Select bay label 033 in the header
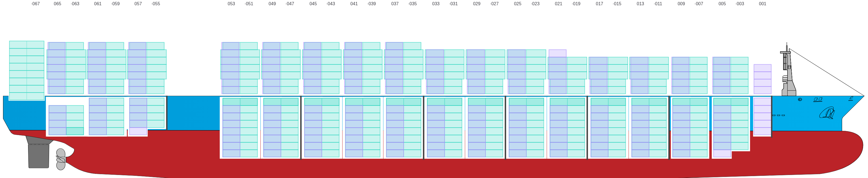 436,4
